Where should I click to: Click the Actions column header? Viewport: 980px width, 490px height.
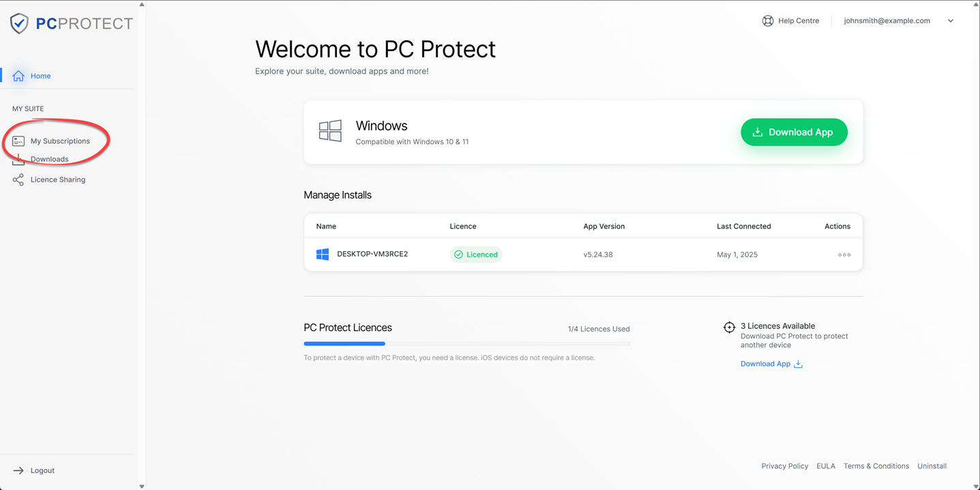coord(837,227)
